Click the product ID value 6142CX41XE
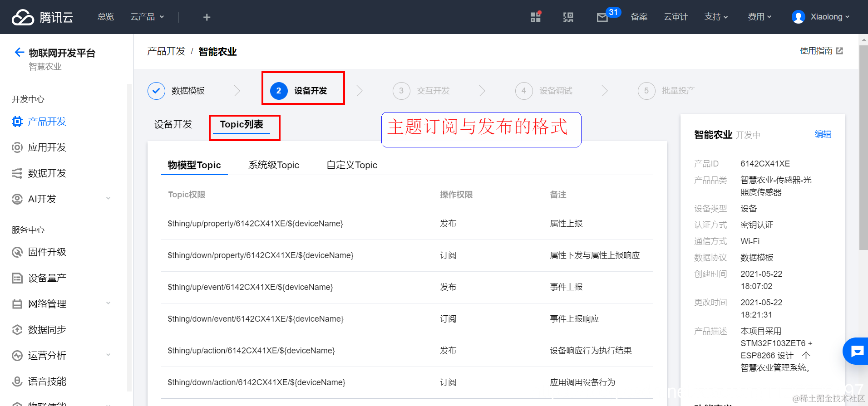The height and width of the screenshot is (406, 868). click(765, 164)
